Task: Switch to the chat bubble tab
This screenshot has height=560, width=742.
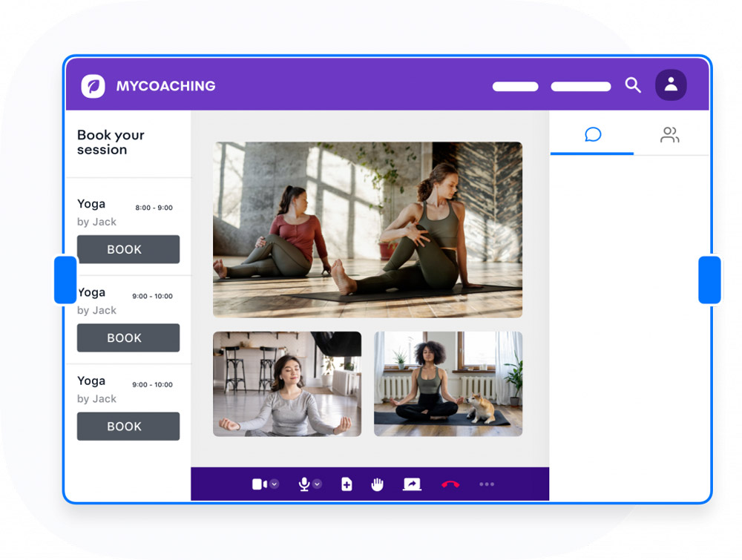Action: tap(592, 135)
